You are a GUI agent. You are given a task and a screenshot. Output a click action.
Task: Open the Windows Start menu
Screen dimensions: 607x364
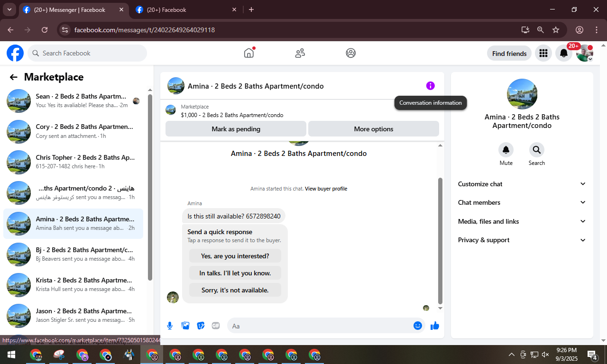click(x=11, y=355)
